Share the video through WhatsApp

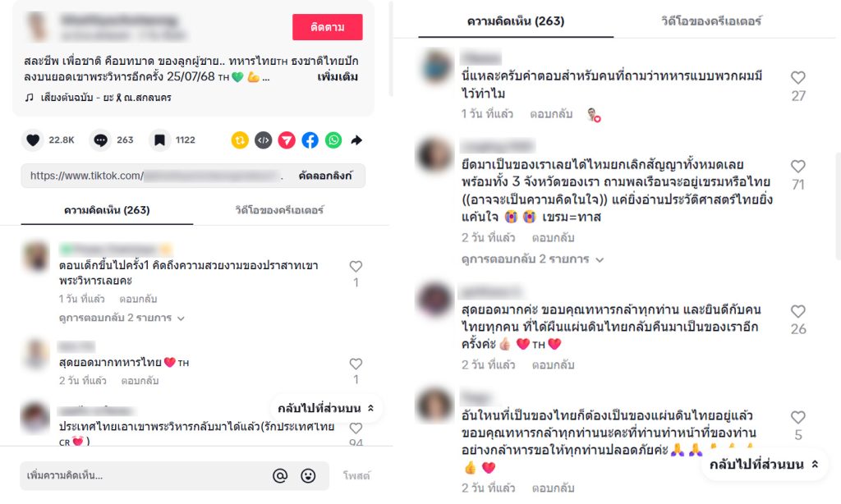pyautogui.click(x=333, y=140)
